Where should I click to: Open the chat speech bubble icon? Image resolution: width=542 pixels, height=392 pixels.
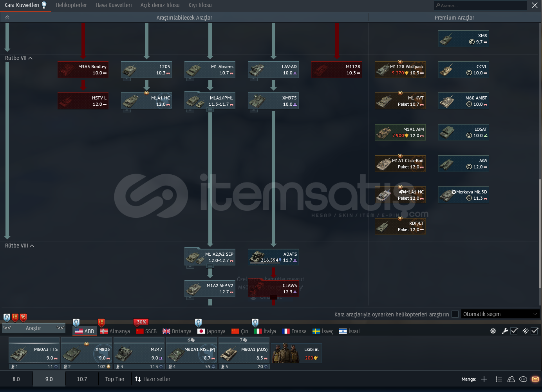click(x=523, y=379)
